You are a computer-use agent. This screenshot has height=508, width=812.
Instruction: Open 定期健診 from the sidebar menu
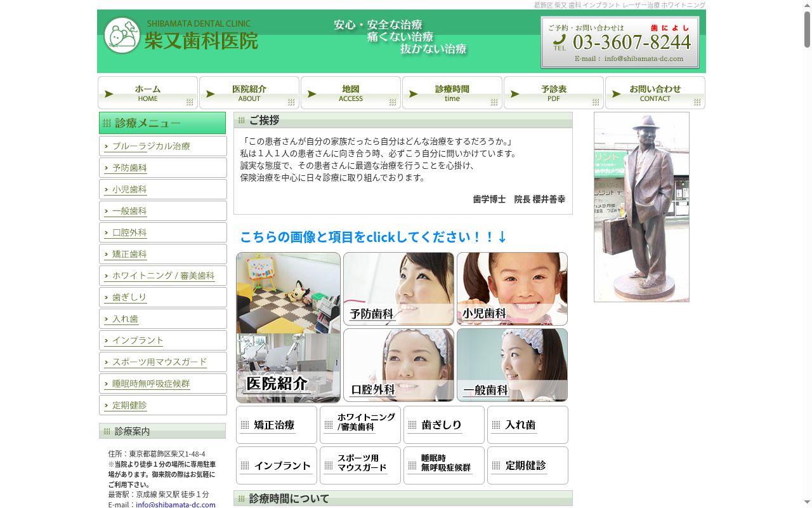click(163, 405)
